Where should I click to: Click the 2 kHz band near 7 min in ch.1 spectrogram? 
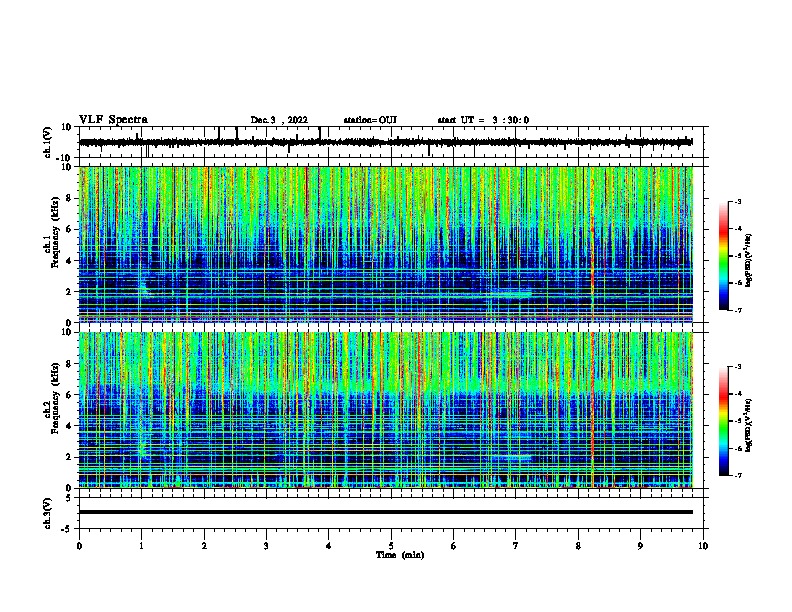click(510, 292)
